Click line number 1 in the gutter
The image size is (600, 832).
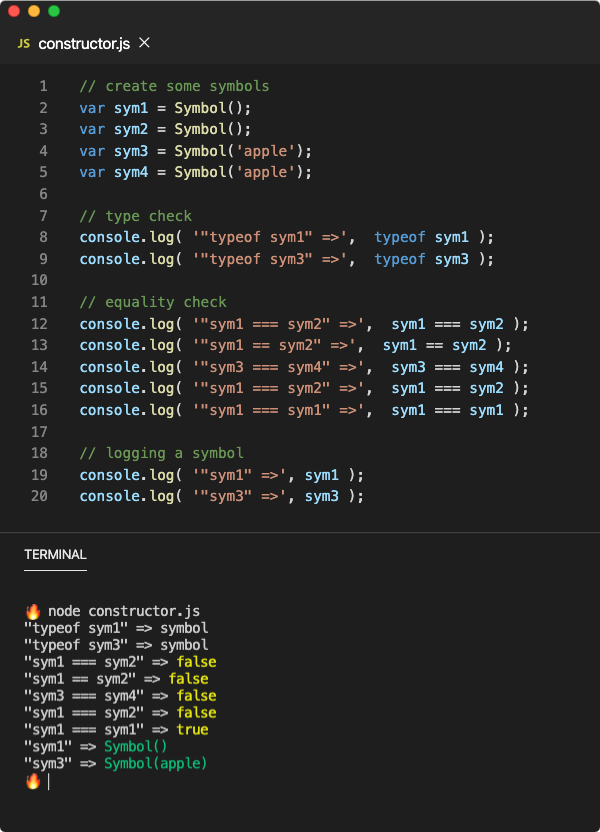43,86
